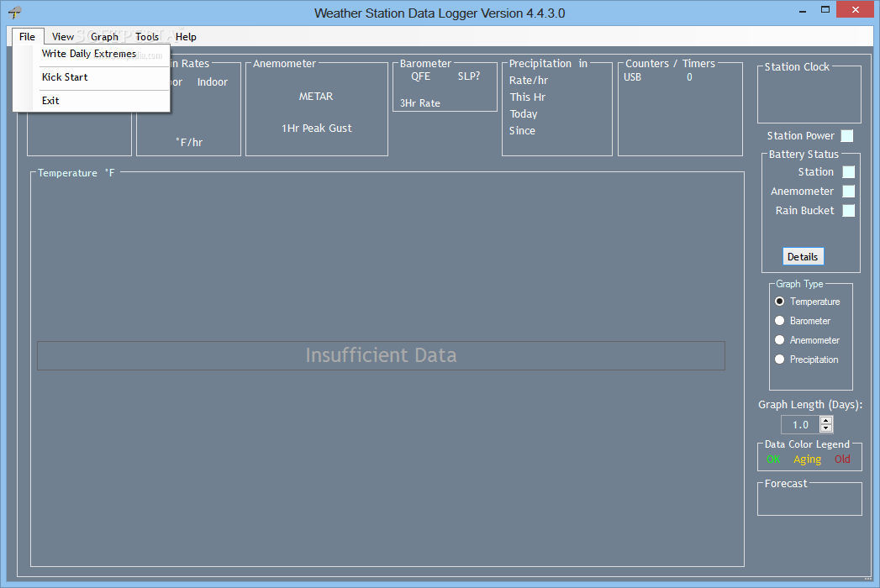
Task: Click the 1Hr Peak Gust label
Action: point(317,128)
